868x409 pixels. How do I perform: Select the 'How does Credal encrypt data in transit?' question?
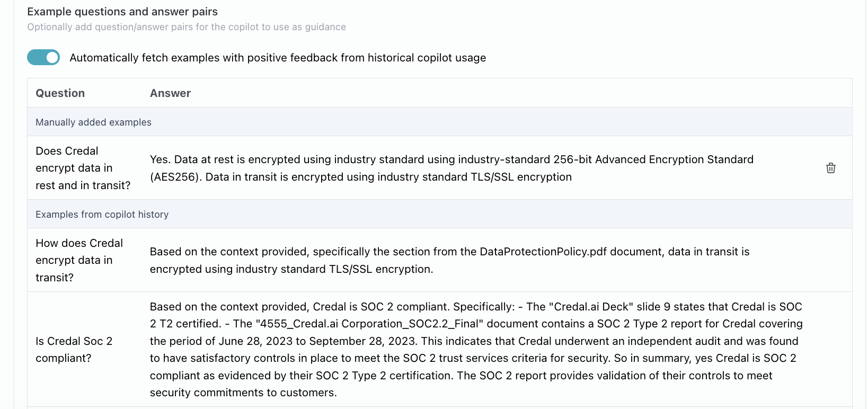(79, 260)
